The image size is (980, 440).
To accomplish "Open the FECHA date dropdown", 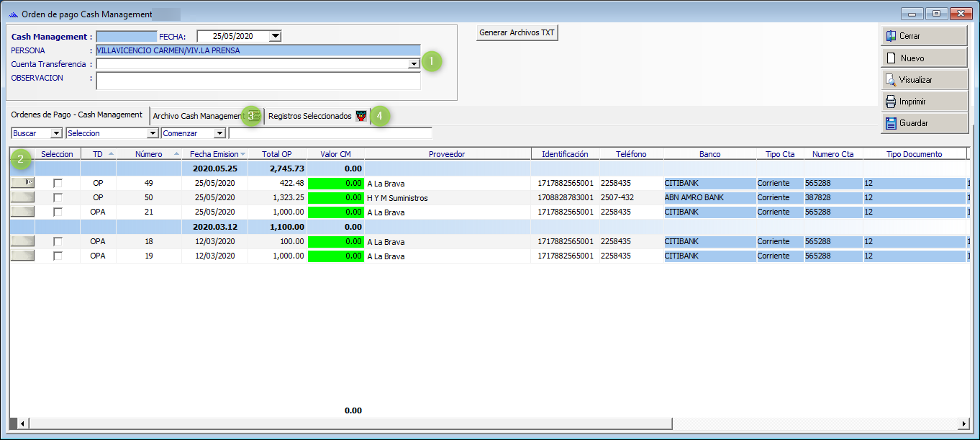I will [275, 36].
